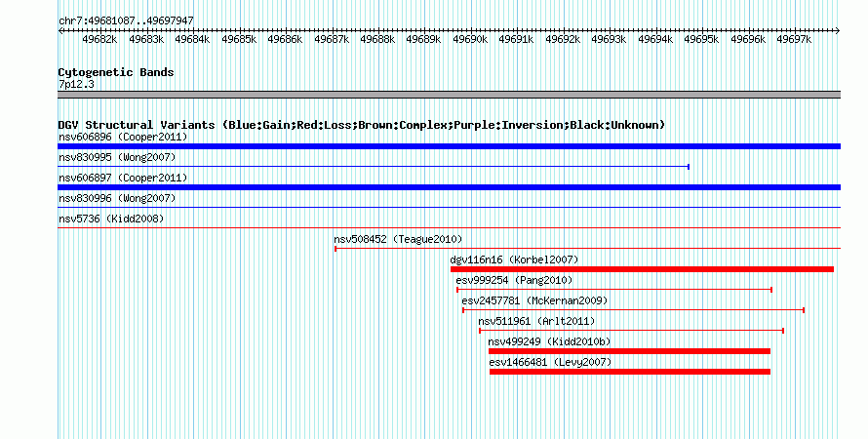Click the esv2457781 (McKernan2009) label

(534, 300)
